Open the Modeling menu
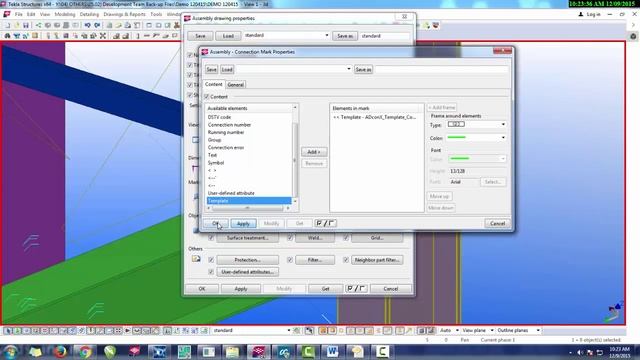640x360 pixels. coord(65,14)
